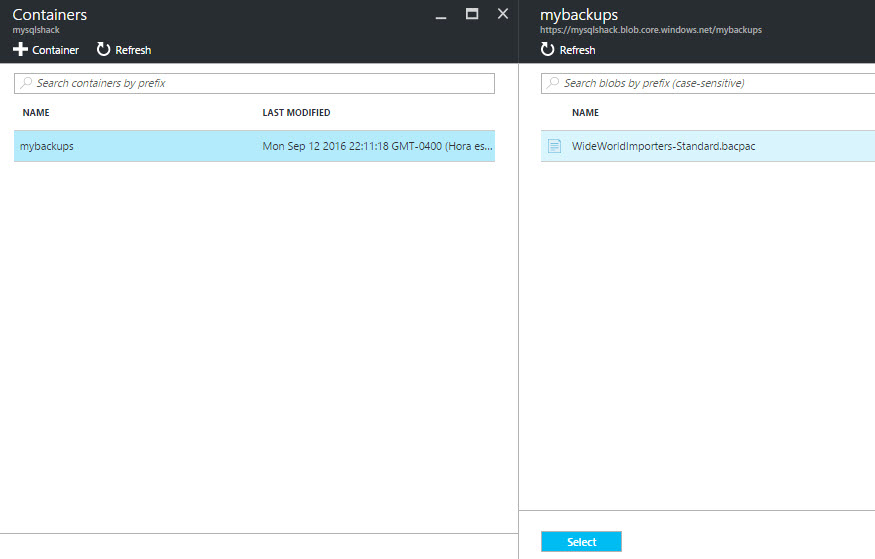Click the magnifier icon in containers search
This screenshot has width=875, height=559.
point(26,83)
